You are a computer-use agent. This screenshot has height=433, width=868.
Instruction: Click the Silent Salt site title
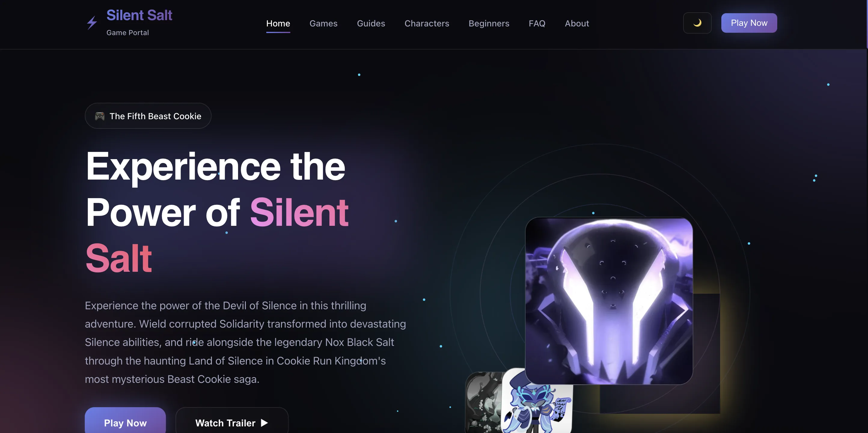click(x=139, y=15)
